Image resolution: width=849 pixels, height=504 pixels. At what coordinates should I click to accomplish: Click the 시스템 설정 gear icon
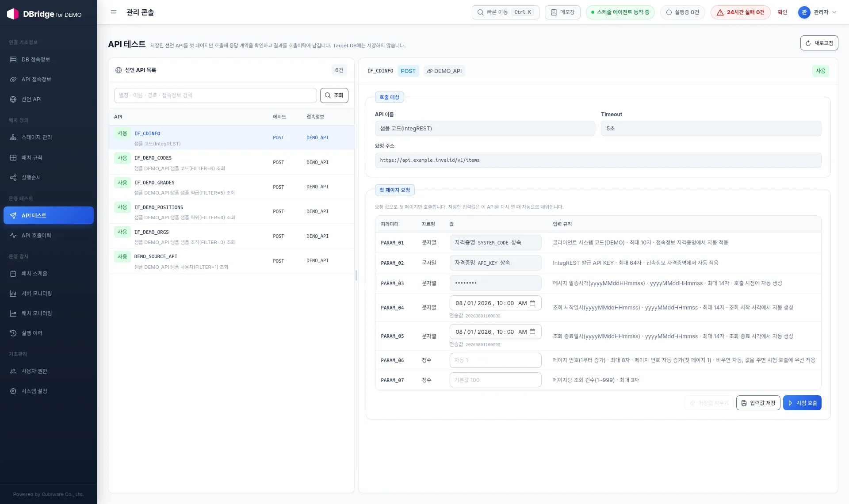click(x=13, y=391)
